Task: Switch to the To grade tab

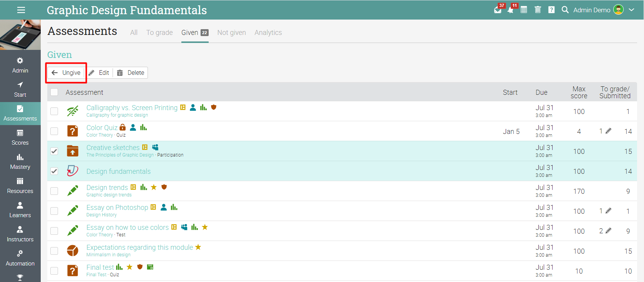Action: pos(159,33)
